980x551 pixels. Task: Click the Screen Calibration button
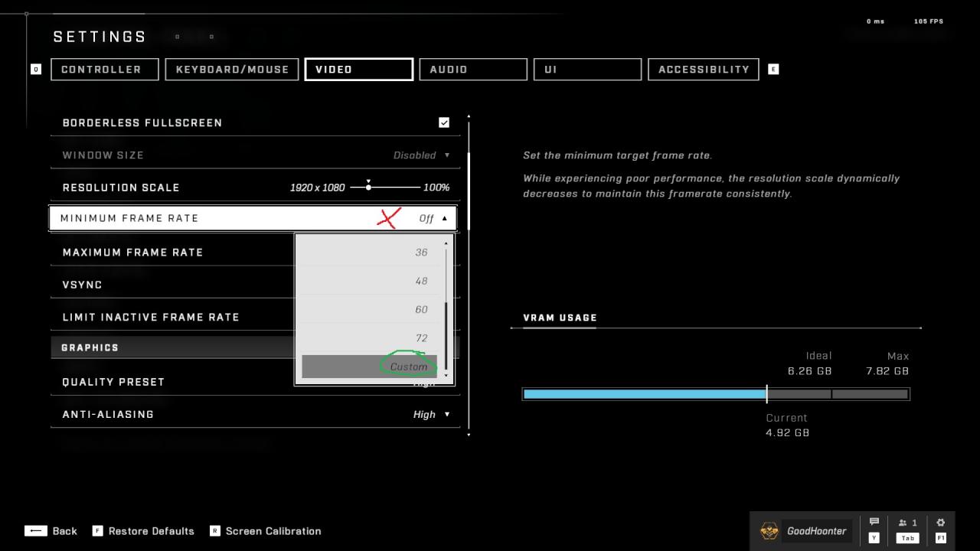273,531
